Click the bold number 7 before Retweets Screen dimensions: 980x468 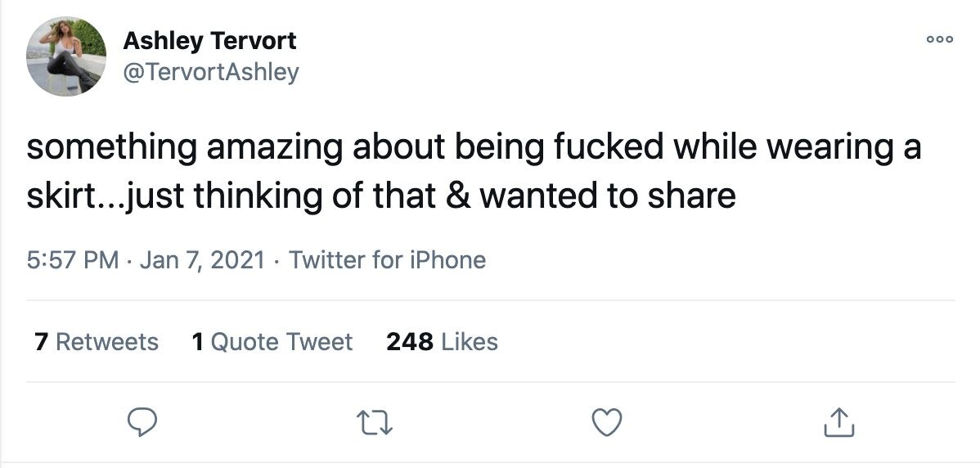41,341
